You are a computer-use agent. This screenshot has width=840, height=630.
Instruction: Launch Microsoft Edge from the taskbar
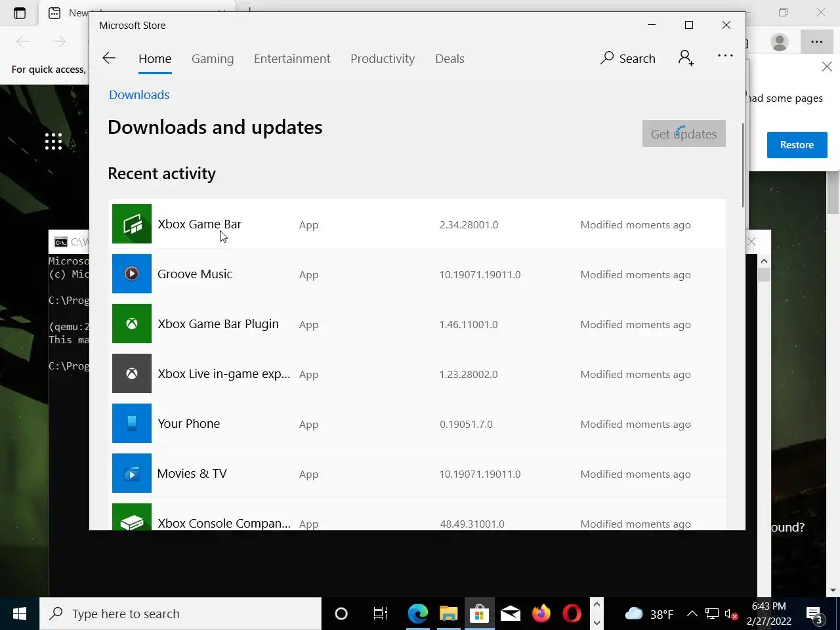coord(417,614)
